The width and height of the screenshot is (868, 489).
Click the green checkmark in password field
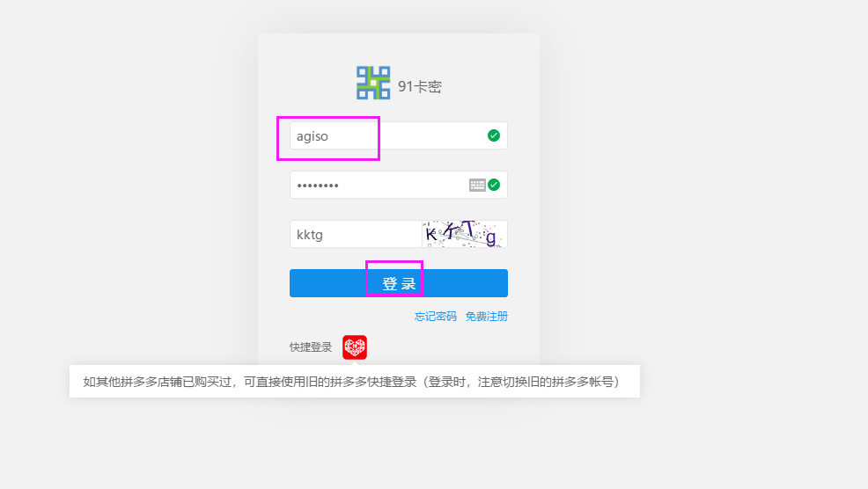(x=494, y=185)
